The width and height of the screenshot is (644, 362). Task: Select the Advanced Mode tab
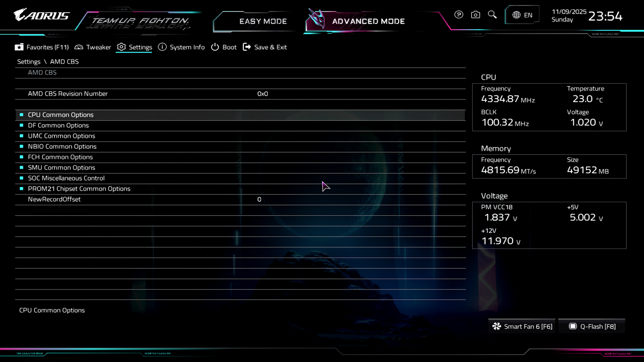pyautogui.click(x=368, y=21)
